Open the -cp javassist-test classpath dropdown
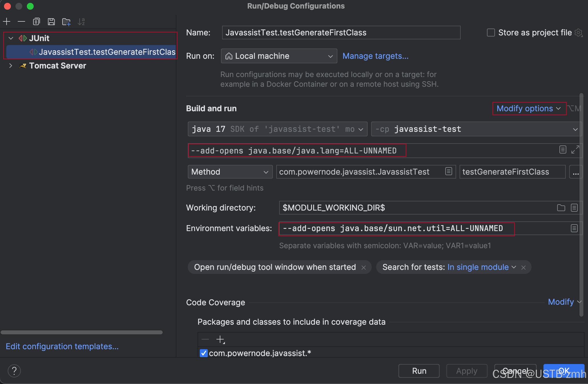Image resolution: width=588 pixels, height=384 pixels. [x=476, y=129]
